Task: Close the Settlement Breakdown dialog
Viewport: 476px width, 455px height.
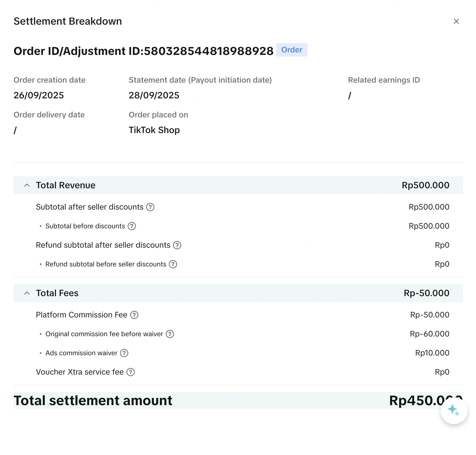Action: 456,21
